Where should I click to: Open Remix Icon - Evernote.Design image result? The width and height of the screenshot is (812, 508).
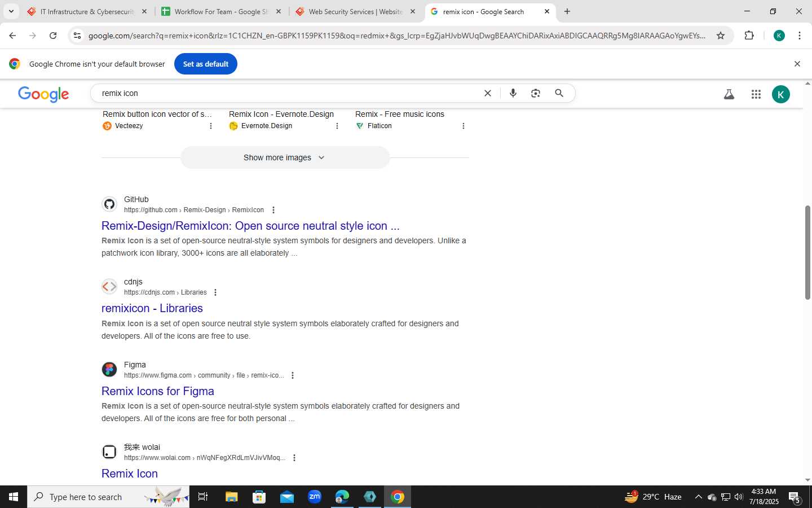coord(281,114)
